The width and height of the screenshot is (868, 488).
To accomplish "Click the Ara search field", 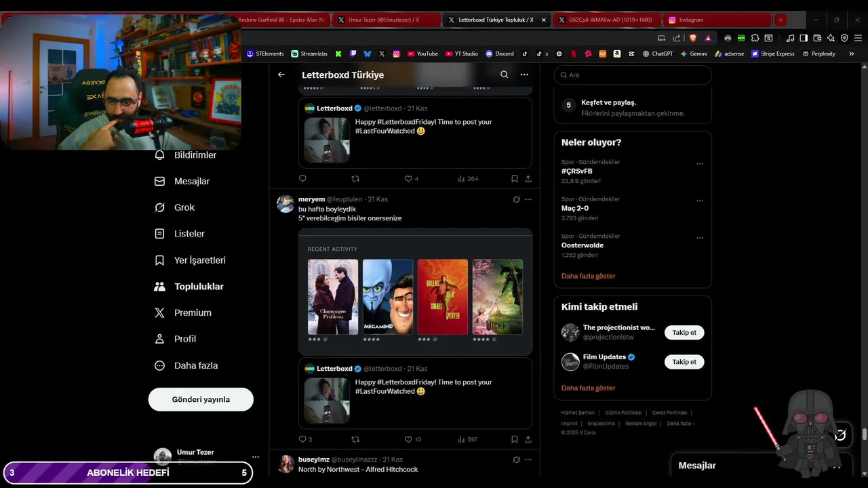I will click(x=633, y=75).
